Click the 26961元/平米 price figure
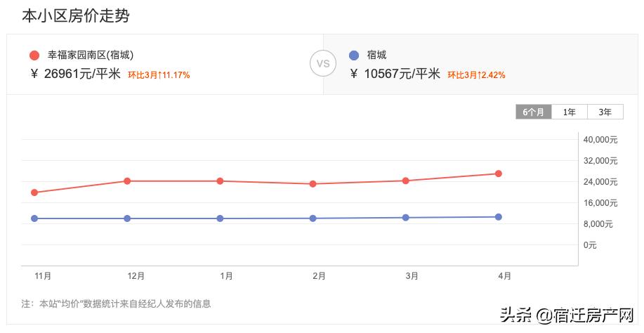The image size is (644, 333). 81,74
